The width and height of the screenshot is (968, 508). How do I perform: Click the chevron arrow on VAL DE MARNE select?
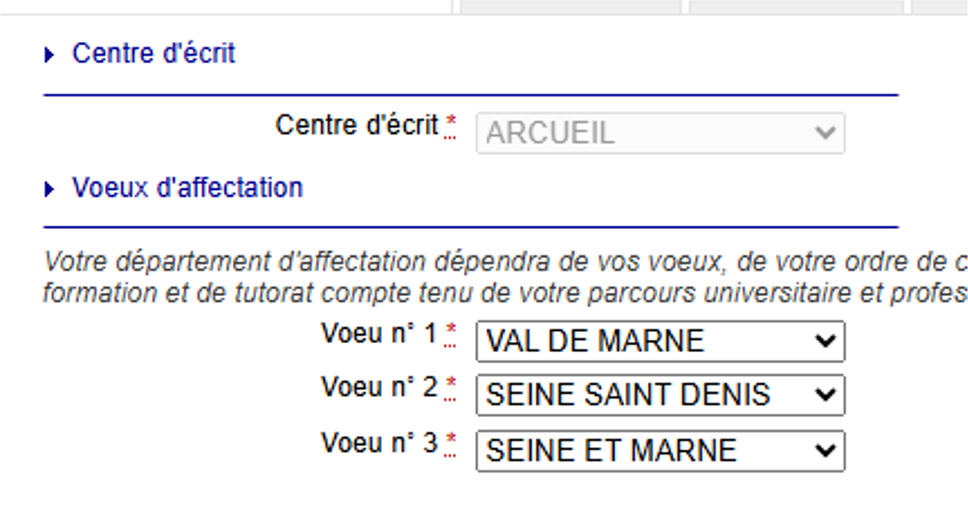(825, 341)
